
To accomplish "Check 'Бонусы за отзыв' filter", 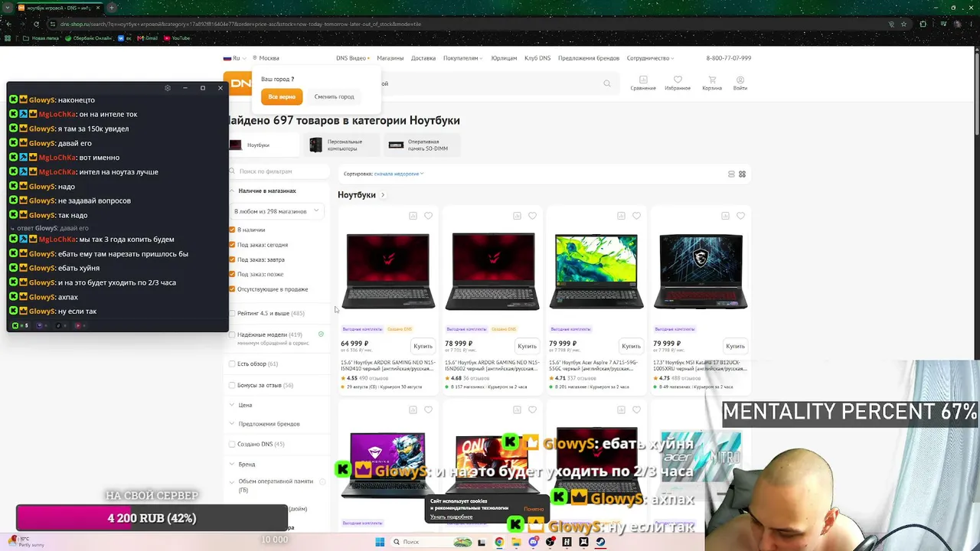I will coord(232,385).
